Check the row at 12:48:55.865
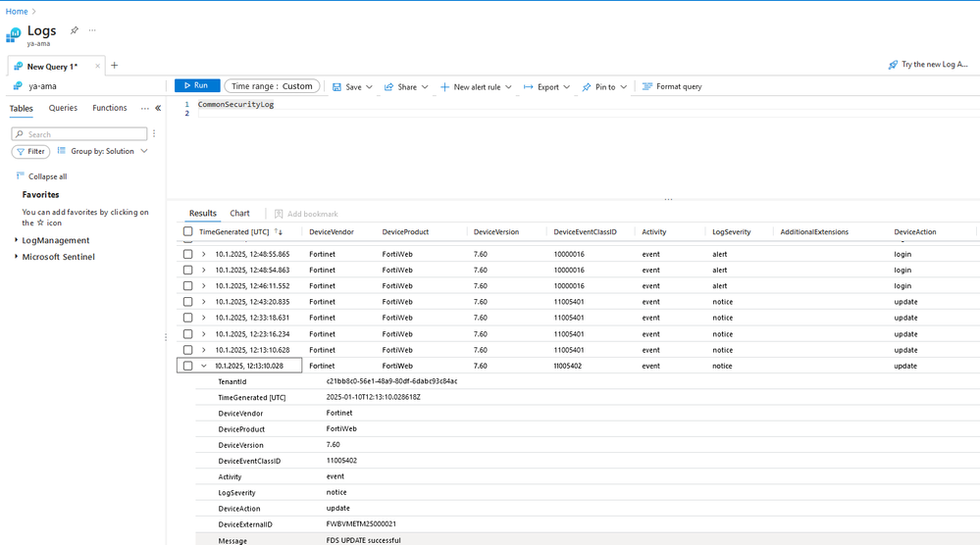The image size is (980, 545). (x=188, y=254)
